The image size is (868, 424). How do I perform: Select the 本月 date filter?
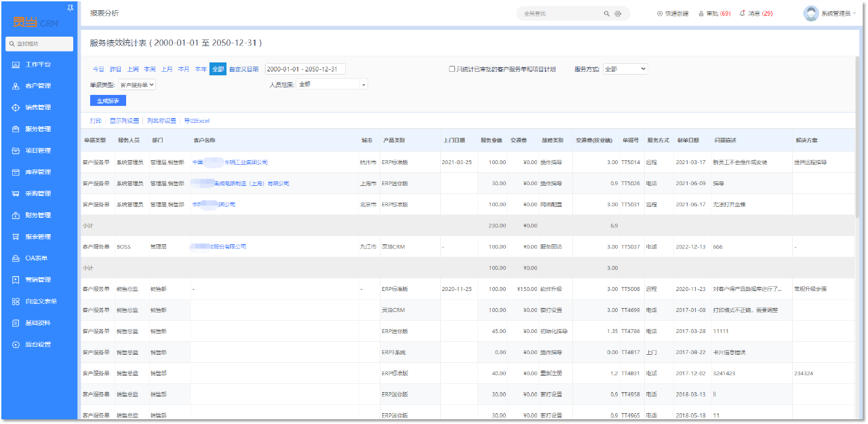[184, 69]
